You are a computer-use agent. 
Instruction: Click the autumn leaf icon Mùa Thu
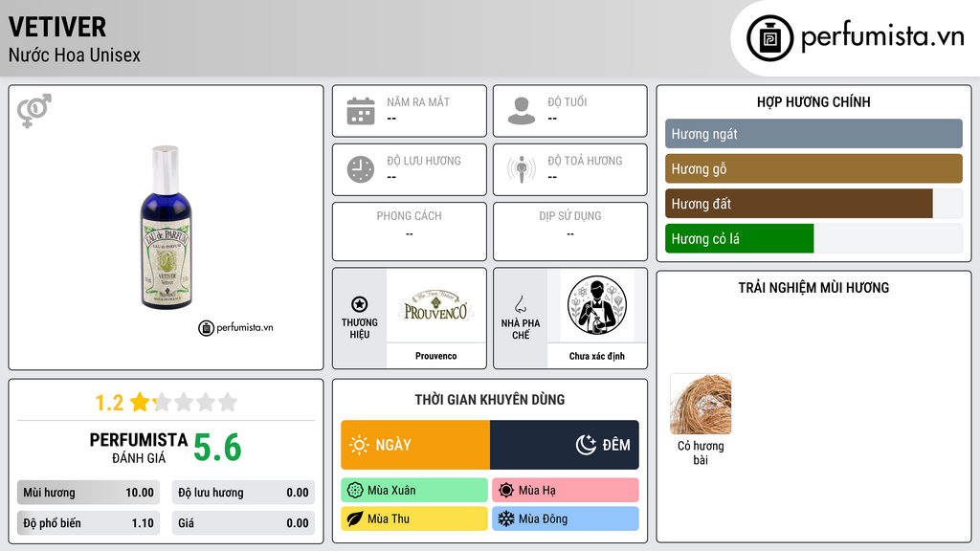(x=355, y=518)
